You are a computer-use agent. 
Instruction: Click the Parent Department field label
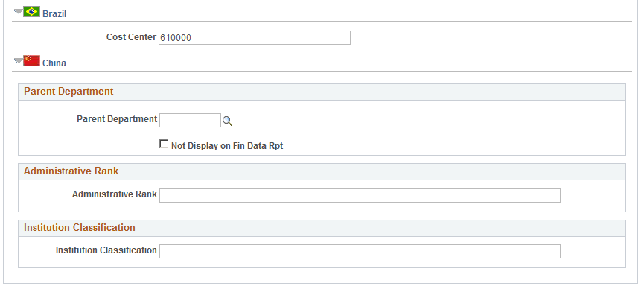(x=117, y=119)
